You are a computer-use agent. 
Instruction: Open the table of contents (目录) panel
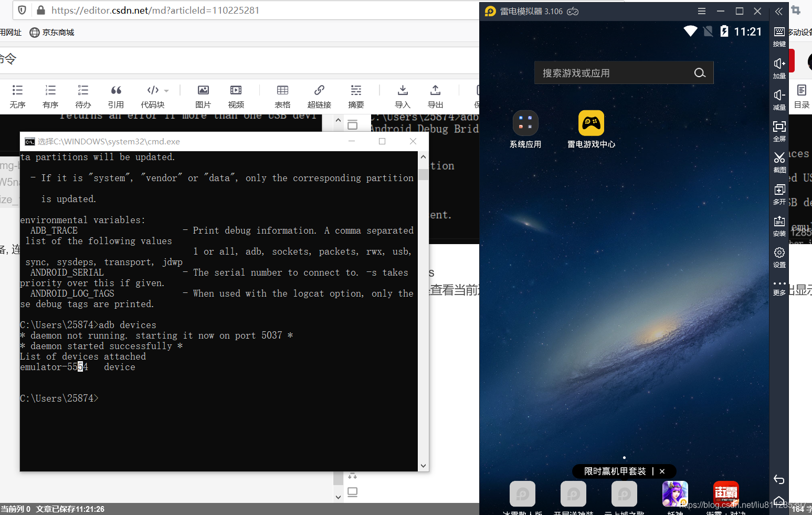tap(802, 96)
